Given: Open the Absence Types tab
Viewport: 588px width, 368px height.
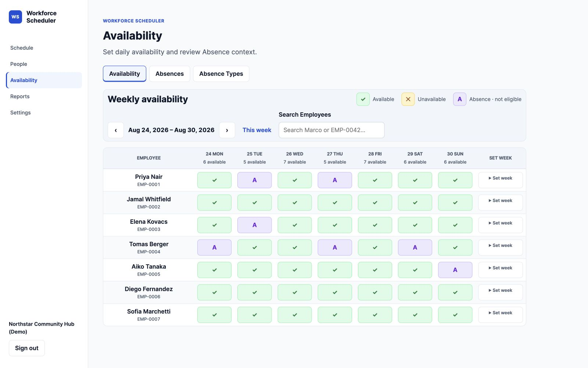Looking at the screenshot, I should click(x=221, y=74).
